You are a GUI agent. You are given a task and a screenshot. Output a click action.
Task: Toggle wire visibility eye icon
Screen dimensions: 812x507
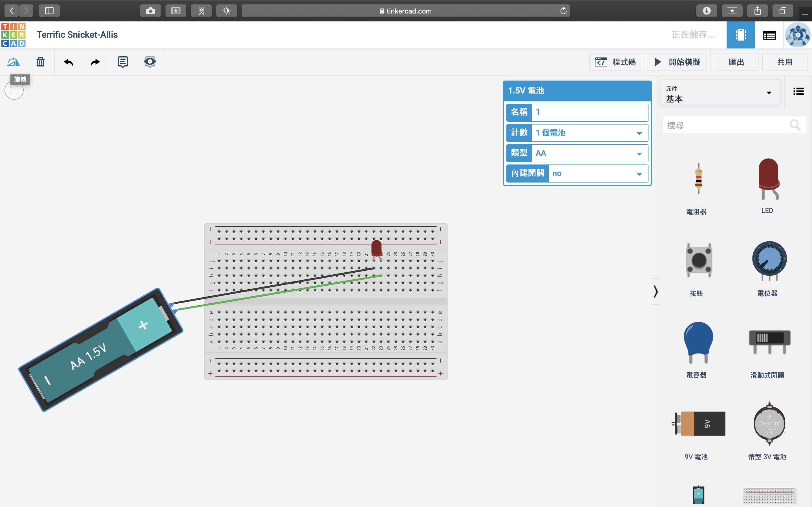click(x=150, y=62)
